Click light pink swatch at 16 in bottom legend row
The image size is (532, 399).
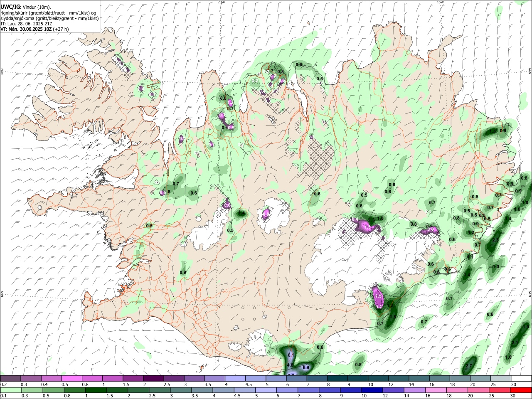[x=436, y=390]
